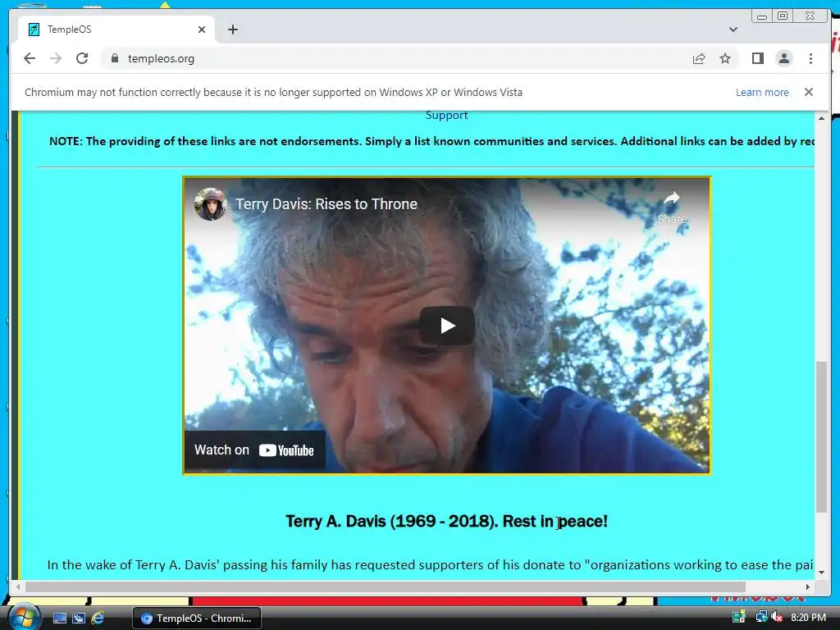The width and height of the screenshot is (840, 630).
Task: Open the Learn more link in infobar
Action: pos(762,92)
